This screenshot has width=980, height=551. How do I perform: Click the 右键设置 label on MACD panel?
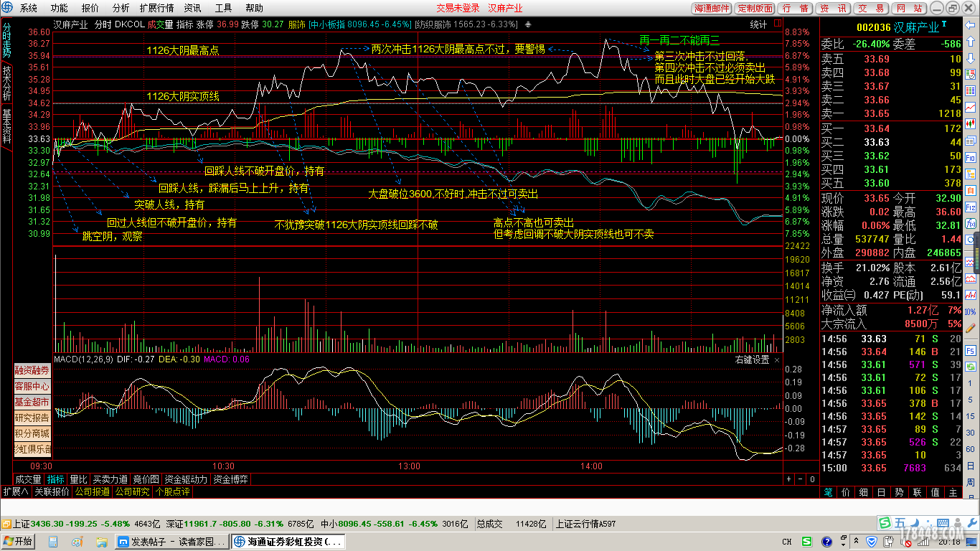click(x=752, y=359)
